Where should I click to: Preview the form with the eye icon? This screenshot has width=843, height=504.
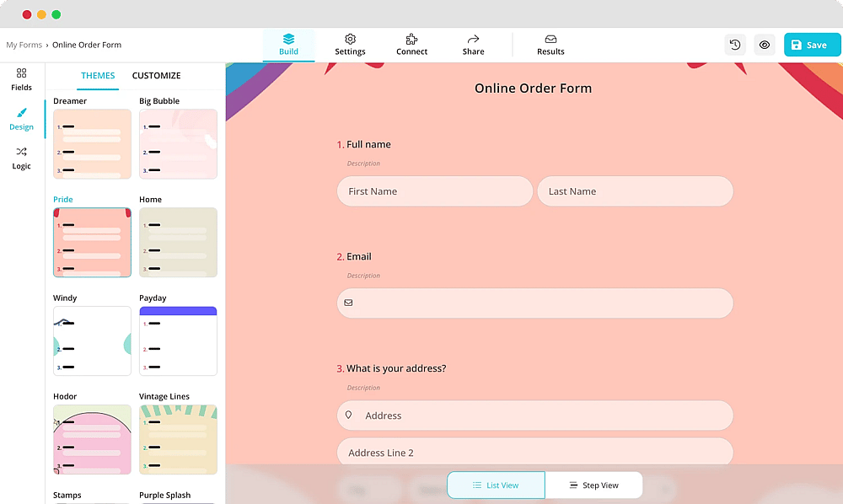point(765,45)
